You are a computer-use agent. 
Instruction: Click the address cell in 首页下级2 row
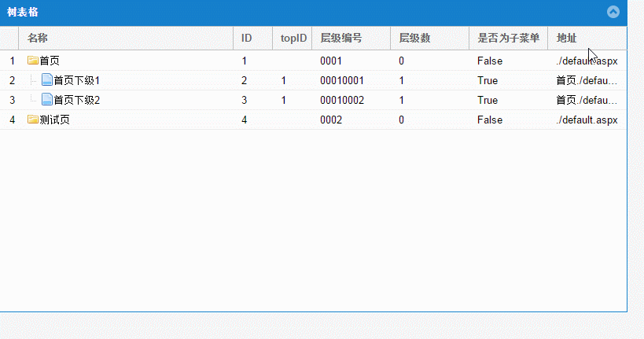587,100
